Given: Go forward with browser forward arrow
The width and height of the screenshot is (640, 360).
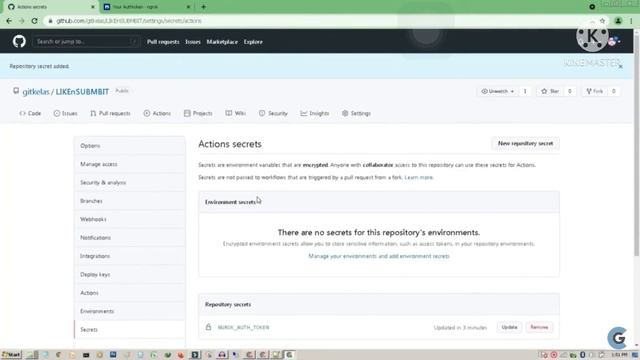Looking at the screenshot, I should [22, 21].
